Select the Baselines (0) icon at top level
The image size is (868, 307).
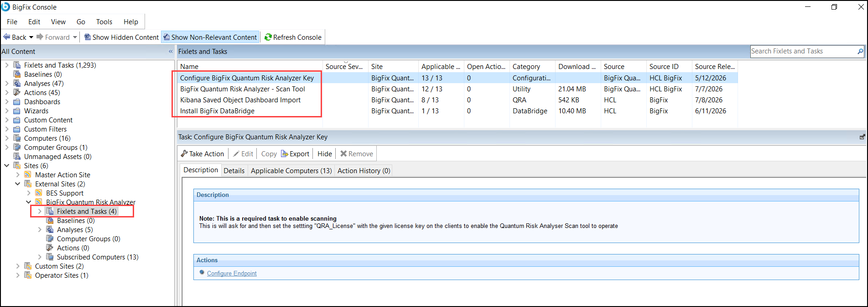coord(17,74)
